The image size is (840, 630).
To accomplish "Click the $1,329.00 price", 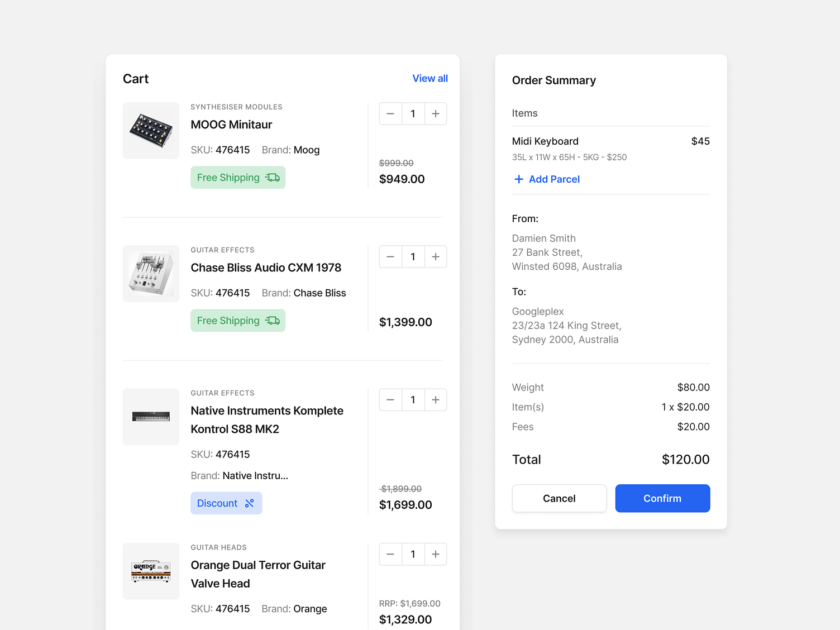I will point(405,619).
